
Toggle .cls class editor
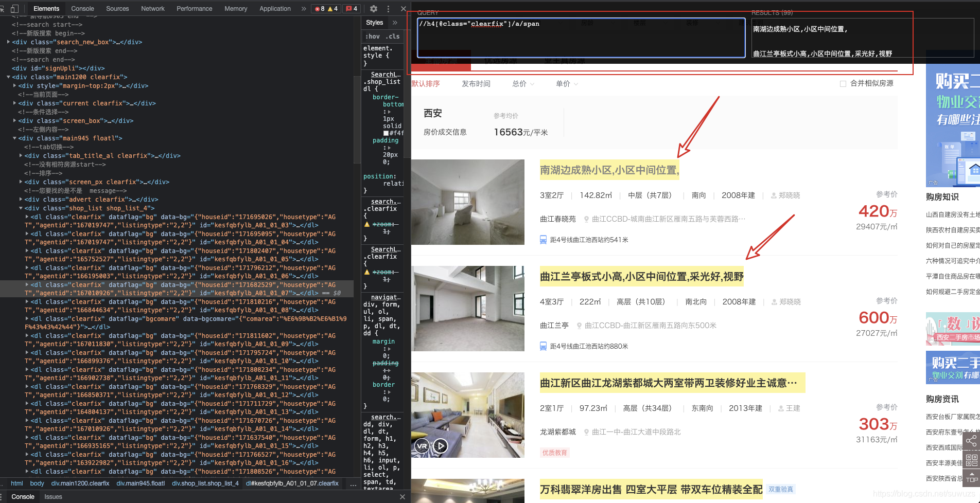click(x=394, y=37)
